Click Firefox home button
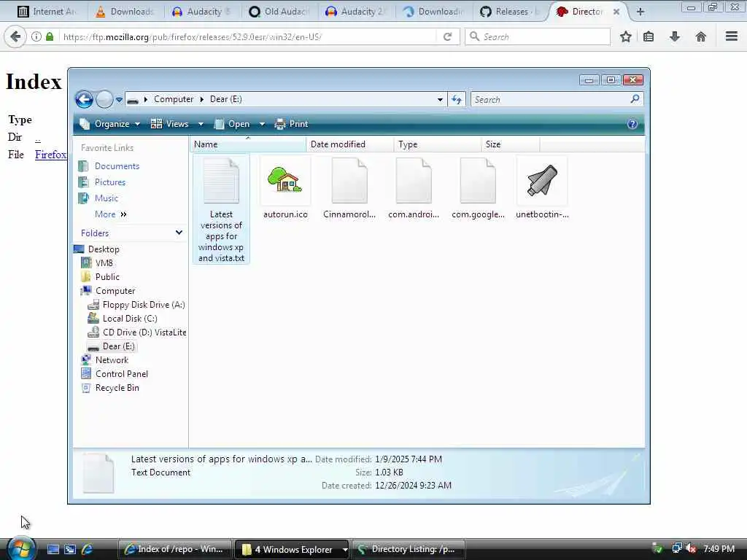The height and width of the screenshot is (560, 747). coord(700,36)
